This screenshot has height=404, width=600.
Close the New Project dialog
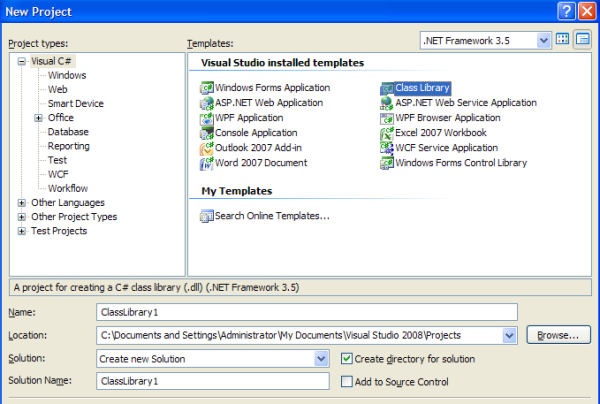pyautogui.click(x=587, y=11)
